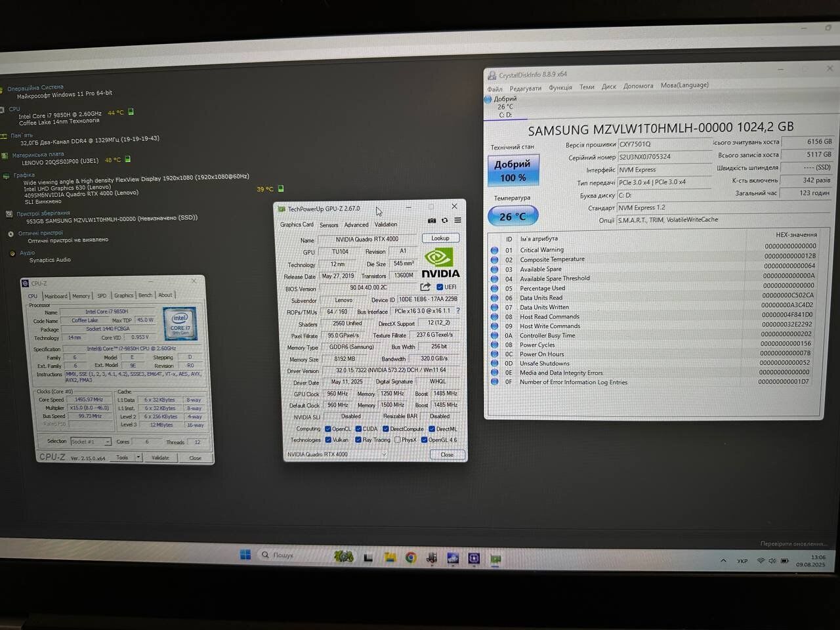Switch to the Sensors tab in GPU-Z

click(329, 225)
